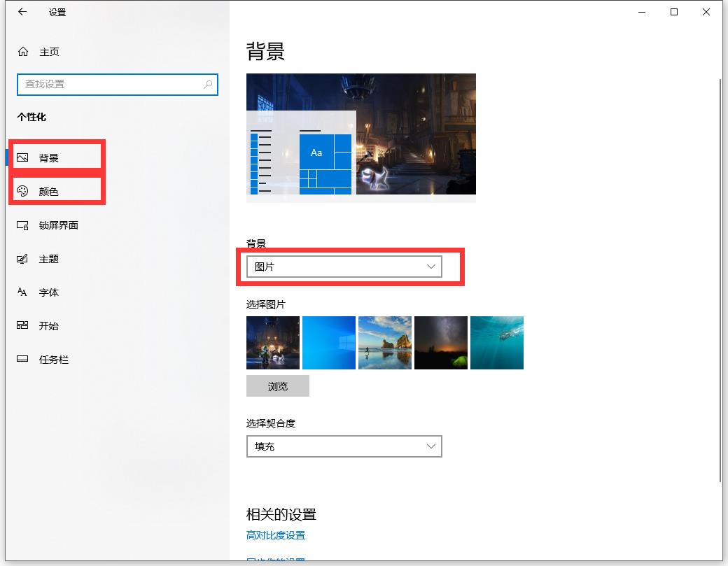
Task: Click the search magnifier in 查找设置 box
Action: tap(208, 84)
